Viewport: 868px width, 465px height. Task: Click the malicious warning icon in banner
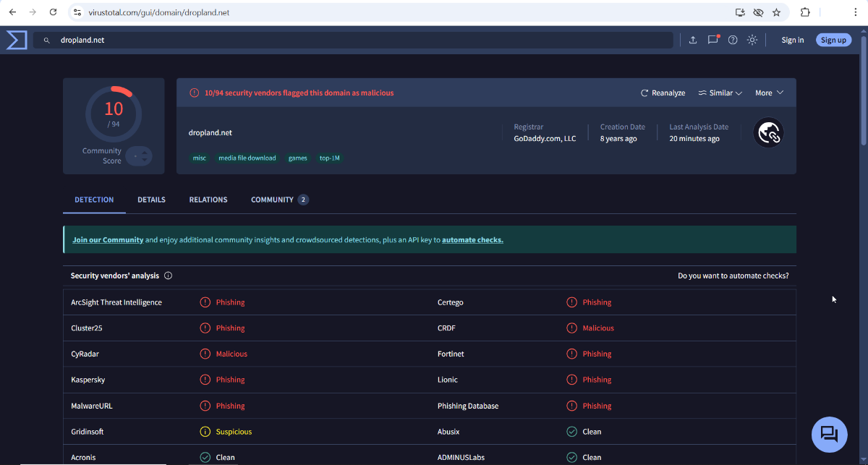(x=194, y=93)
